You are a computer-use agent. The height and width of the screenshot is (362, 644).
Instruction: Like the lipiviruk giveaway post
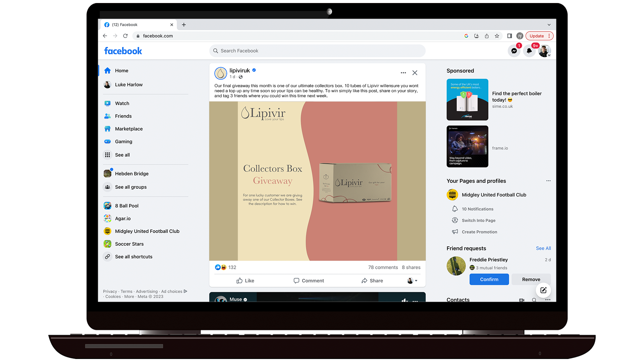pyautogui.click(x=245, y=281)
